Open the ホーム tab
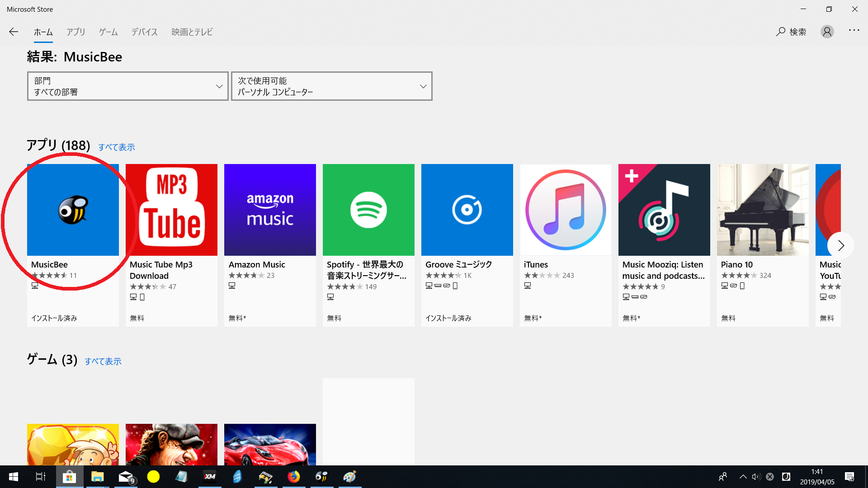This screenshot has width=868, height=488. point(43,32)
